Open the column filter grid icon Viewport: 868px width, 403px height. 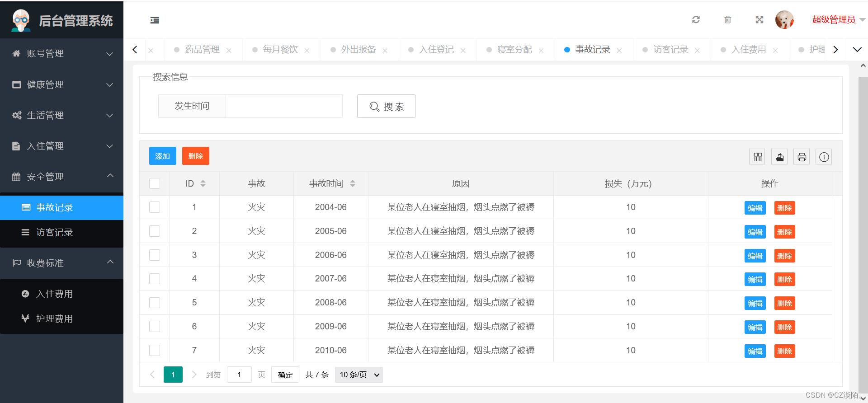point(758,157)
